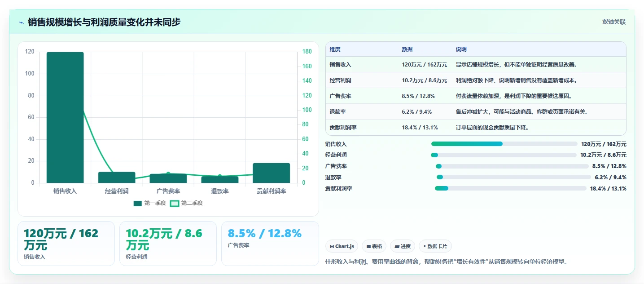The width and height of the screenshot is (644, 284).
Task: Click the 经营利润 progress bar
Action: tap(504, 155)
